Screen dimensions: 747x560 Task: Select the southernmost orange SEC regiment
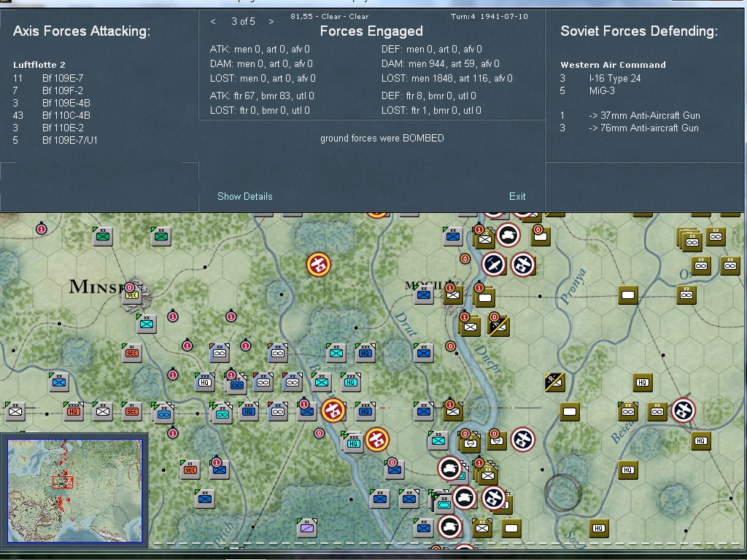point(190,470)
